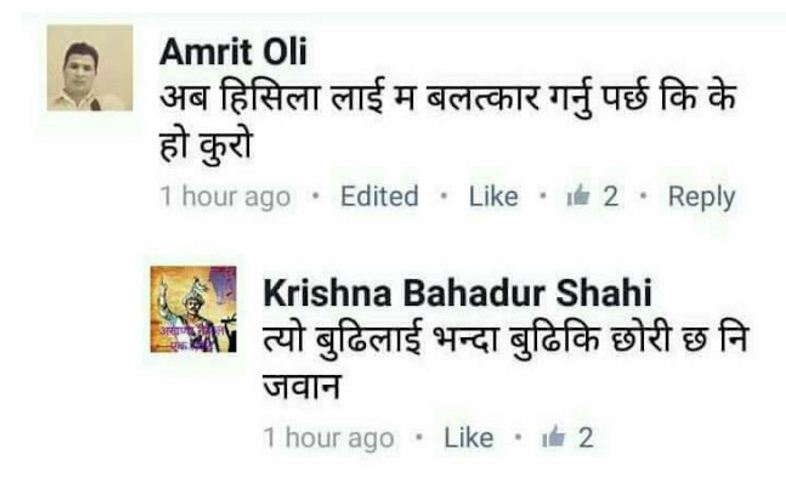Click thumbs-up icon on Amrit Oli's comment

(x=578, y=195)
